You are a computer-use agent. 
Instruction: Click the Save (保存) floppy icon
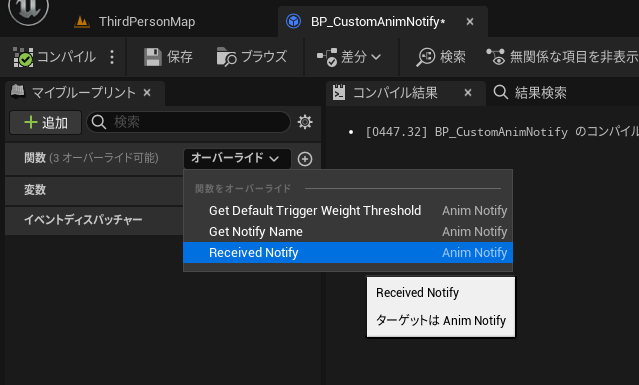pos(153,57)
